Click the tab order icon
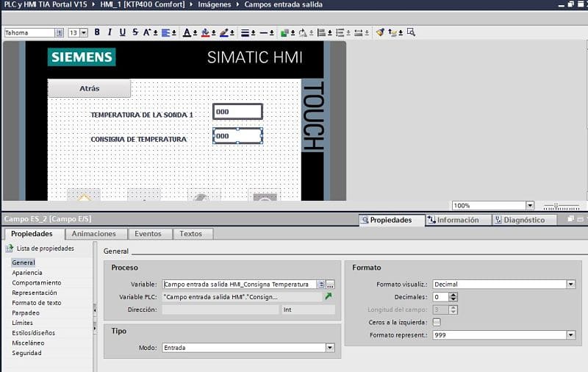The height and width of the screenshot is (372, 588). click(x=392, y=32)
